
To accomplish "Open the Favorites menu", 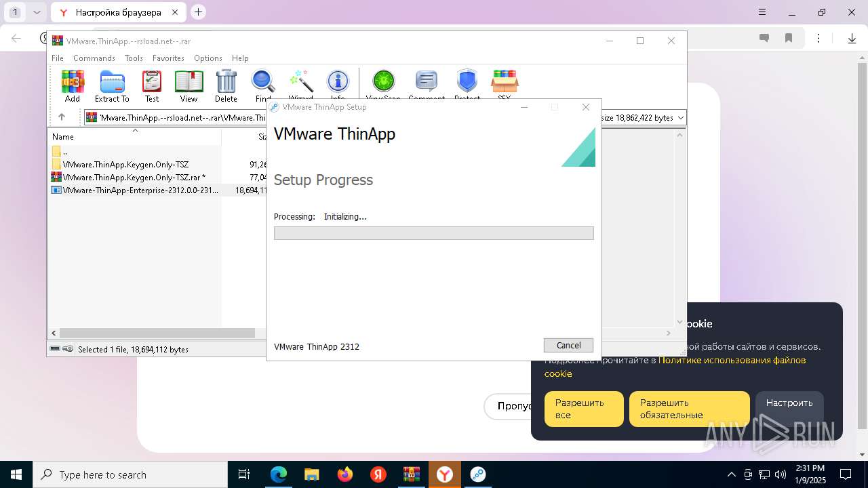I will [x=168, y=58].
